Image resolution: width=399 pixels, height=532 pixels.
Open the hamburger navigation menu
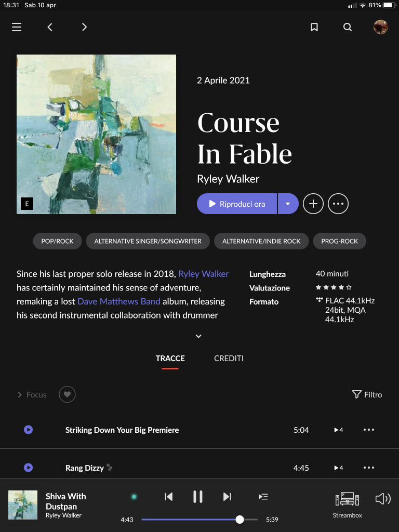[x=17, y=27]
